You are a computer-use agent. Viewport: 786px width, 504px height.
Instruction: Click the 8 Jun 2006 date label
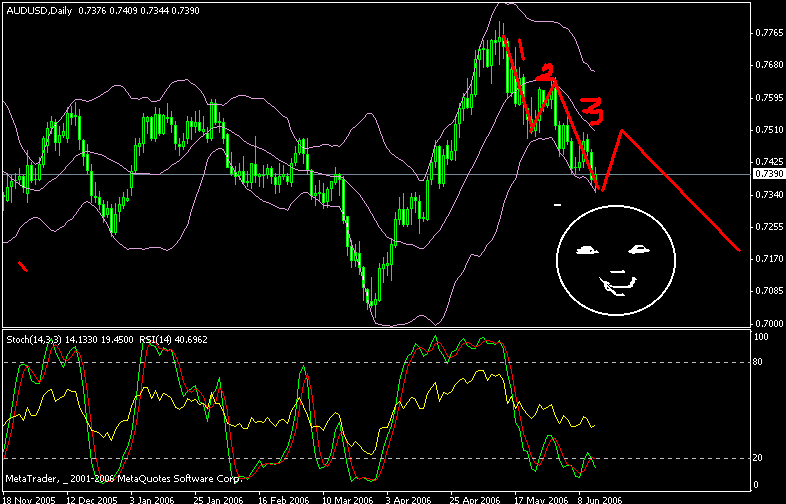(600, 499)
